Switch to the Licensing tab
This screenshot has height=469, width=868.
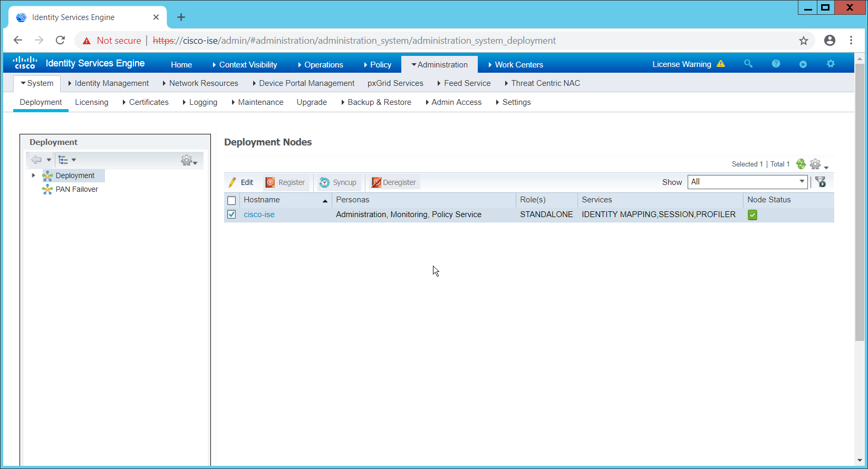click(92, 102)
